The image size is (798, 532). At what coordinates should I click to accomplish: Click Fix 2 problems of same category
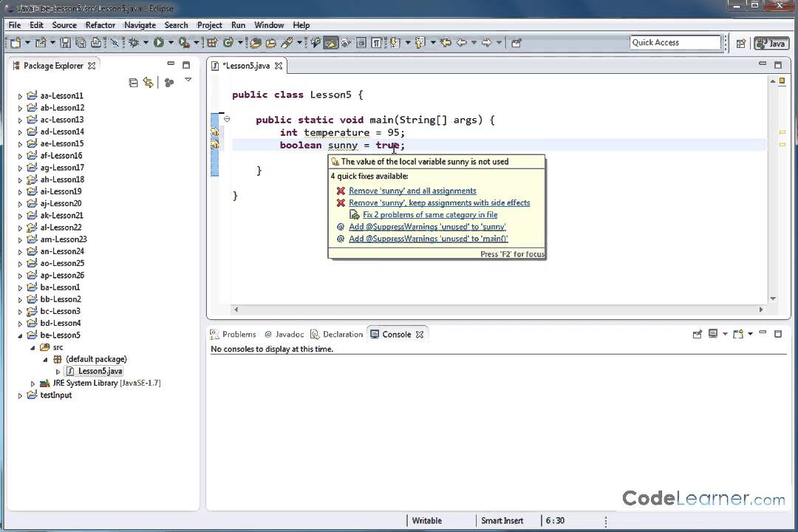pos(430,215)
